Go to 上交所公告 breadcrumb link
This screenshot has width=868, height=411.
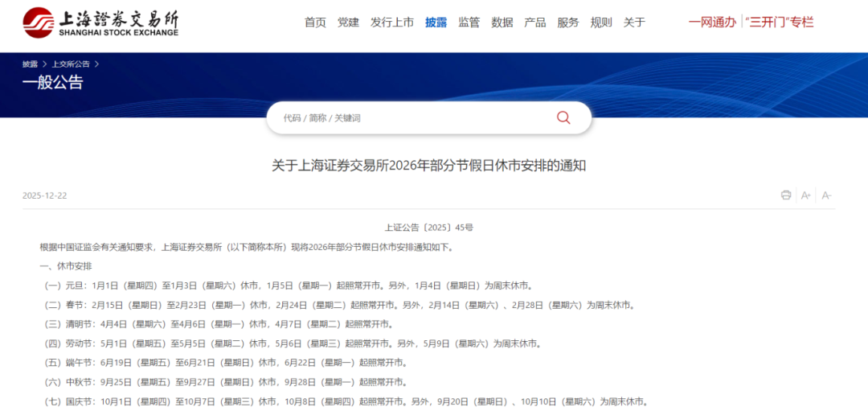coord(71,64)
